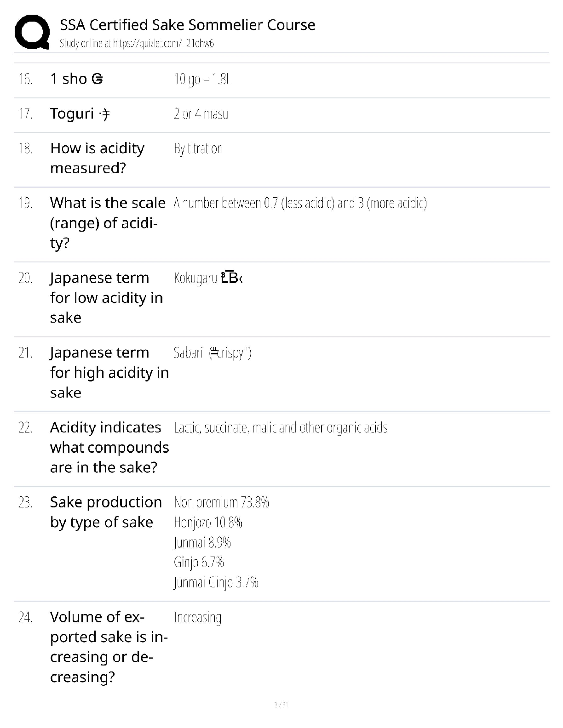Viewport: 563px width, 728px height.
Task: Select question 'How is acidity measured?'
Action: pos(98,158)
